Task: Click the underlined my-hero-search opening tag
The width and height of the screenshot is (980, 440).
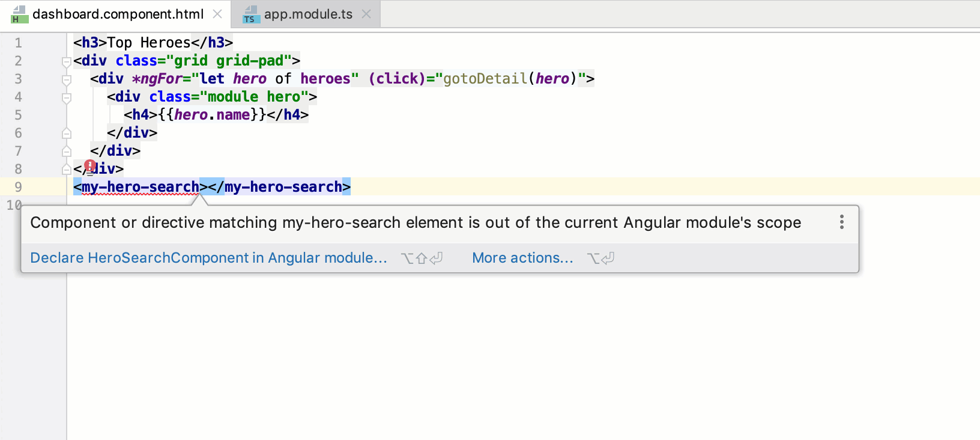Action: coord(140,187)
